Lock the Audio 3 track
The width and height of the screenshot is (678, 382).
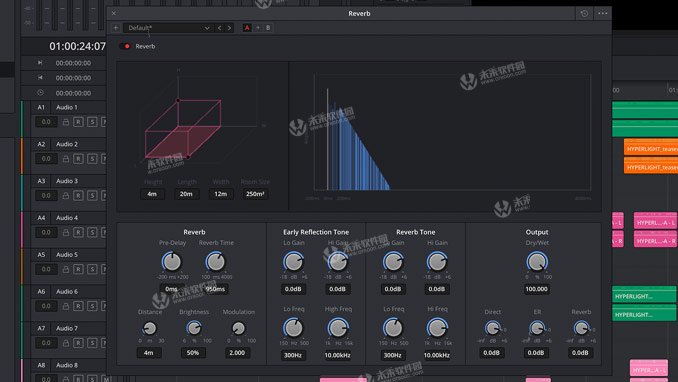[66, 196]
